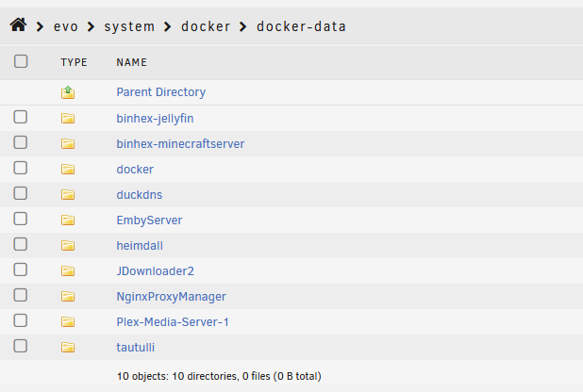Sort by the TYPE column header
583x392 pixels.
pyautogui.click(x=74, y=62)
